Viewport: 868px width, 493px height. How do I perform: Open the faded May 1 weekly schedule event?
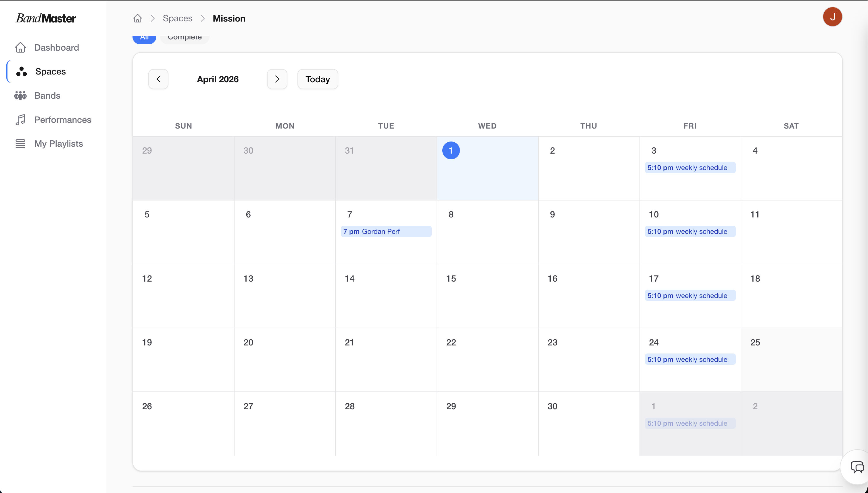click(690, 423)
